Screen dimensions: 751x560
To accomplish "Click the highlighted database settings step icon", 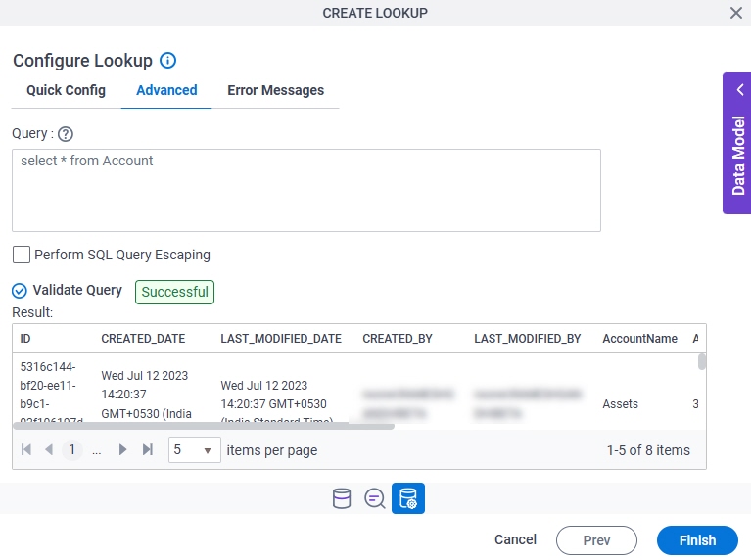I will (408, 498).
